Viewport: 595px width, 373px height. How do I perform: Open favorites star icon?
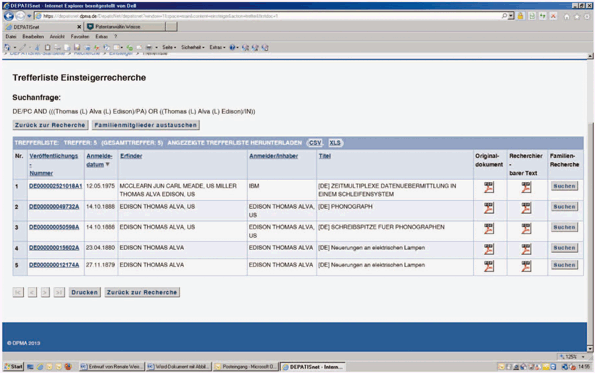click(x=577, y=16)
